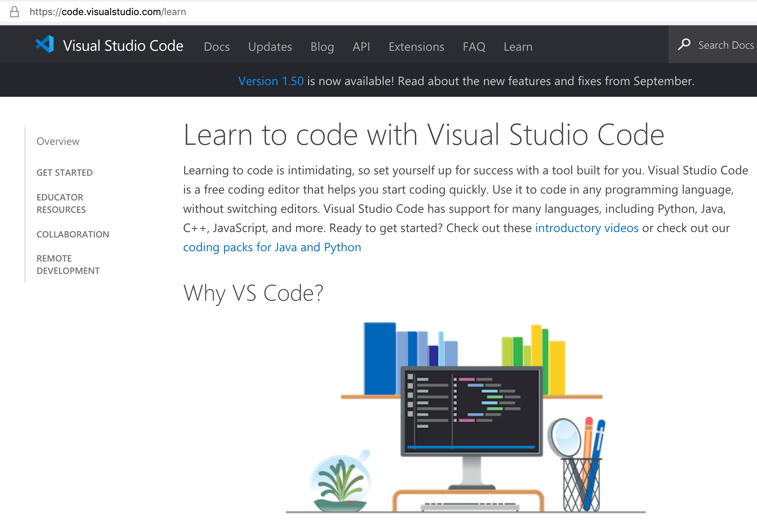
Task: Open the Version 1.50 release notes link
Action: pos(271,81)
